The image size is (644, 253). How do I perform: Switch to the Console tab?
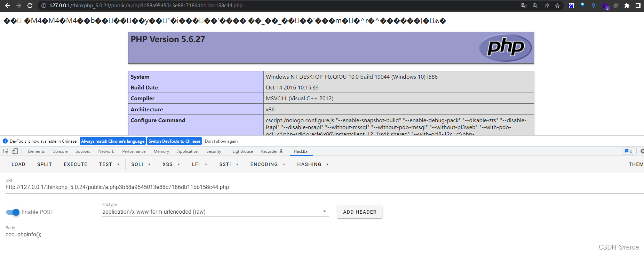60,151
